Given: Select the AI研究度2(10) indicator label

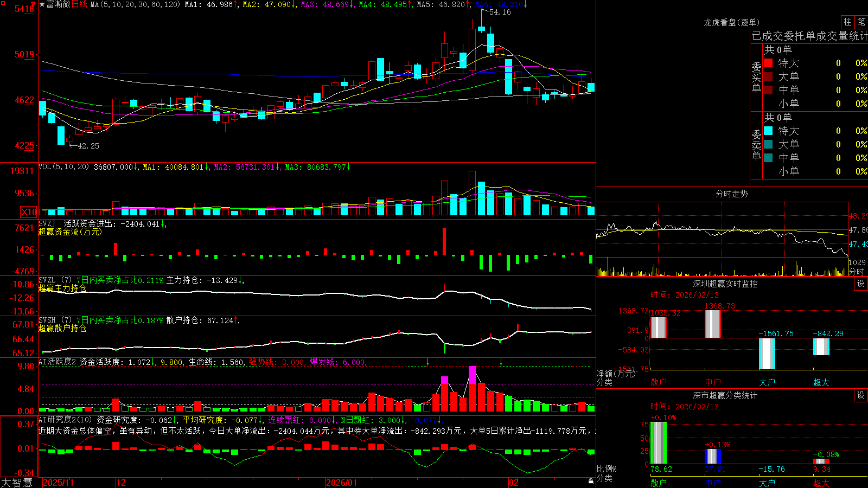Looking at the screenshot, I should tap(65, 420).
